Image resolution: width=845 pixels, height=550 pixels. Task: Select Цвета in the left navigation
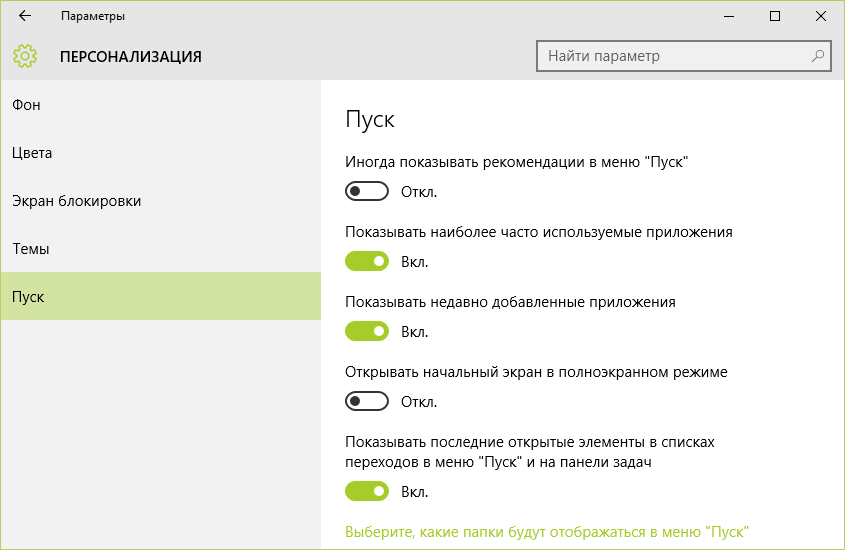pyautogui.click(x=32, y=153)
